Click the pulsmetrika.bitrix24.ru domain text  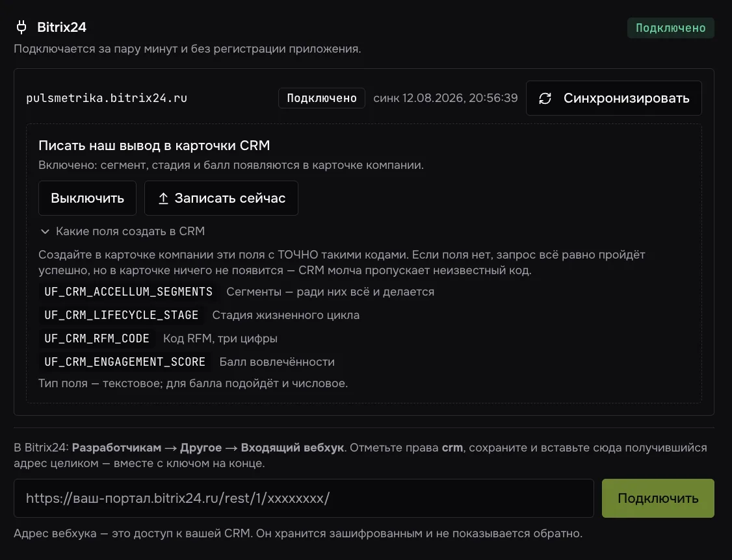[x=107, y=98]
